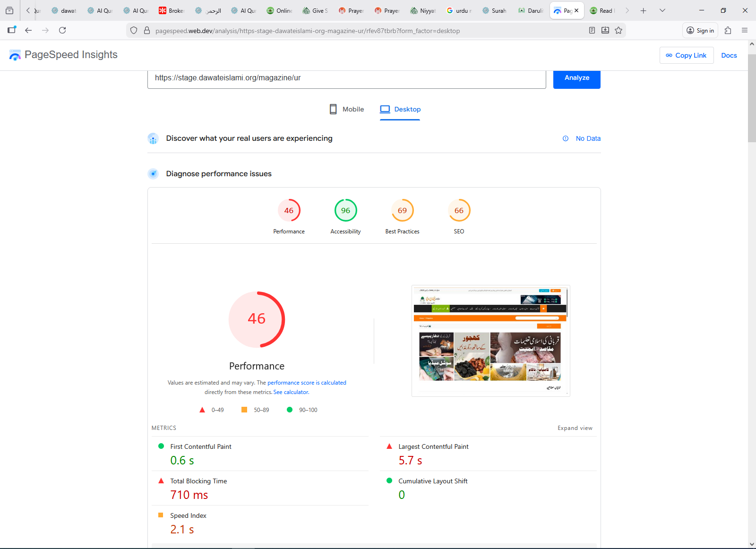The width and height of the screenshot is (756, 549).
Task: Open the extensions puzzle icon
Action: pos(728,31)
